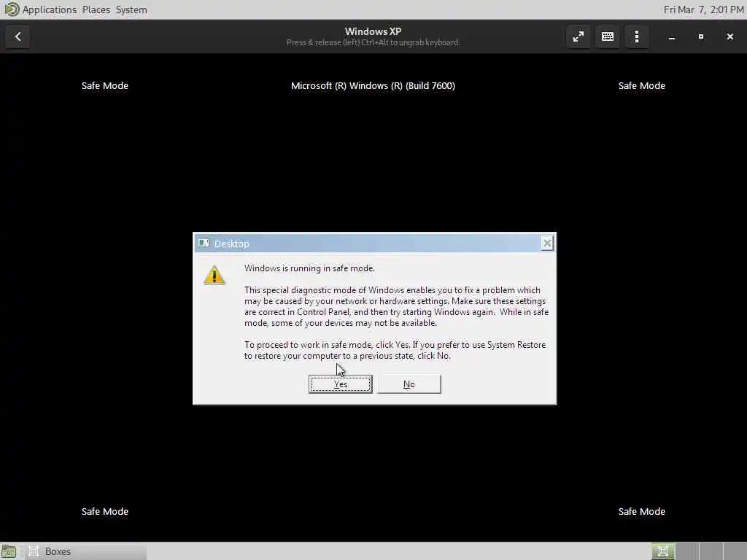Screen dimensions: 747x560
Task: Close the Boxes window
Action: [729, 36]
